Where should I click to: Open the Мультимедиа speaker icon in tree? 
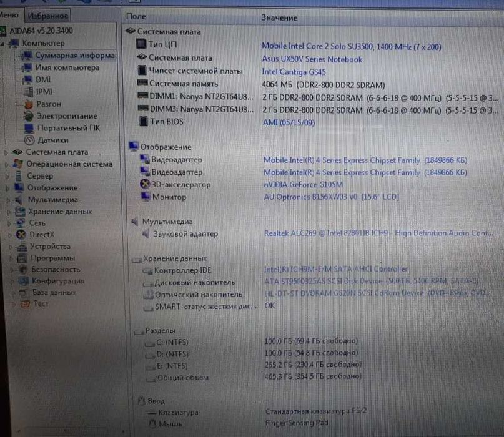19,200
